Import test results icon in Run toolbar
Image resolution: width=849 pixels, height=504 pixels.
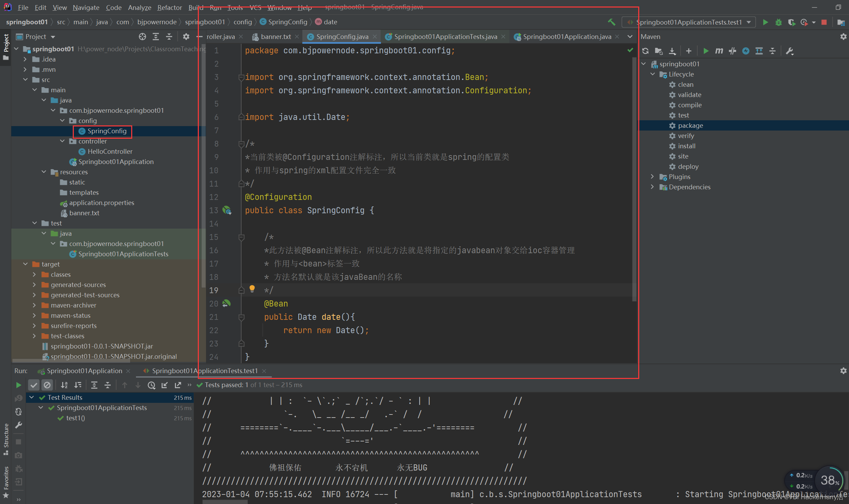[165, 385]
